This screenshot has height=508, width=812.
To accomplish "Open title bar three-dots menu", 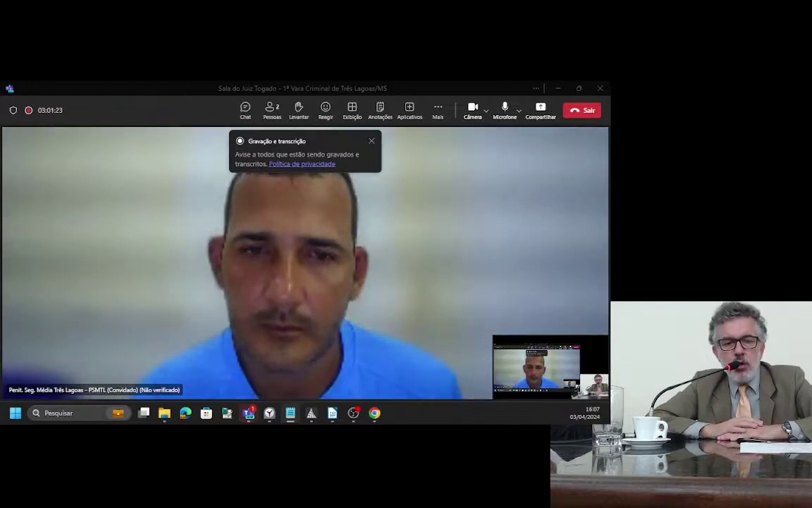I will click(x=536, y=88).
